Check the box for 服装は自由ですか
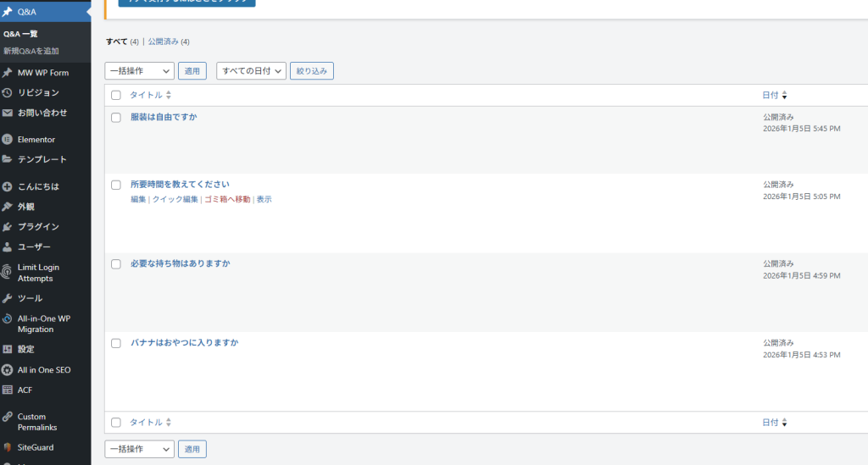The height and width of the screenshot is (465, 868). [x=116, y=118]
